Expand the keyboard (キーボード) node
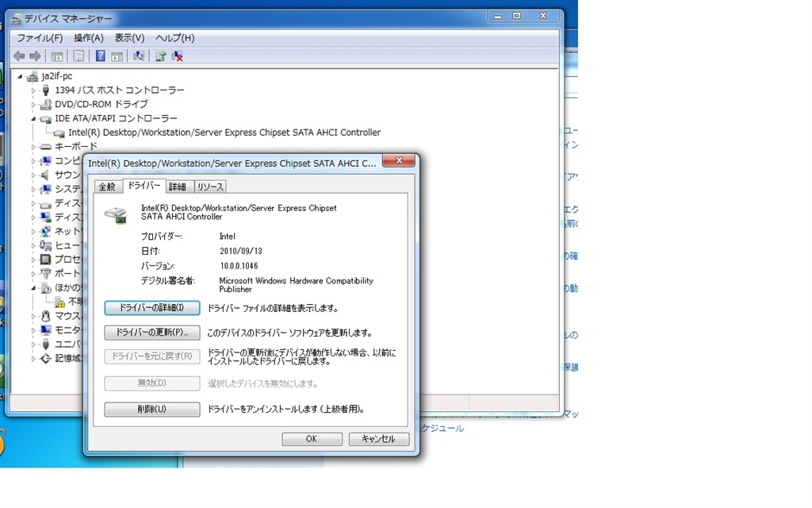812x508 pixels. [33, 147]
